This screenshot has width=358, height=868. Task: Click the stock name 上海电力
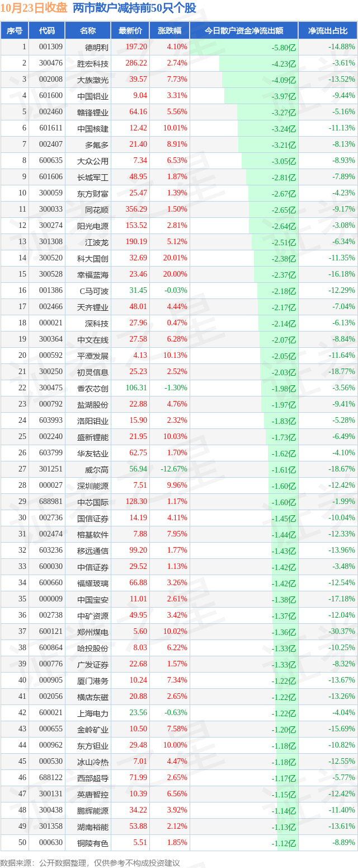click(x=92, y=713)
